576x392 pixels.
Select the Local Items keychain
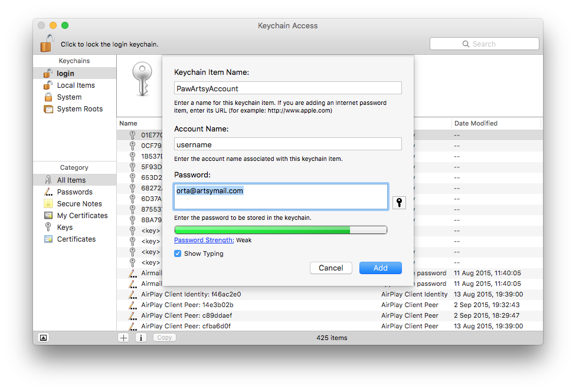(74, 85)
